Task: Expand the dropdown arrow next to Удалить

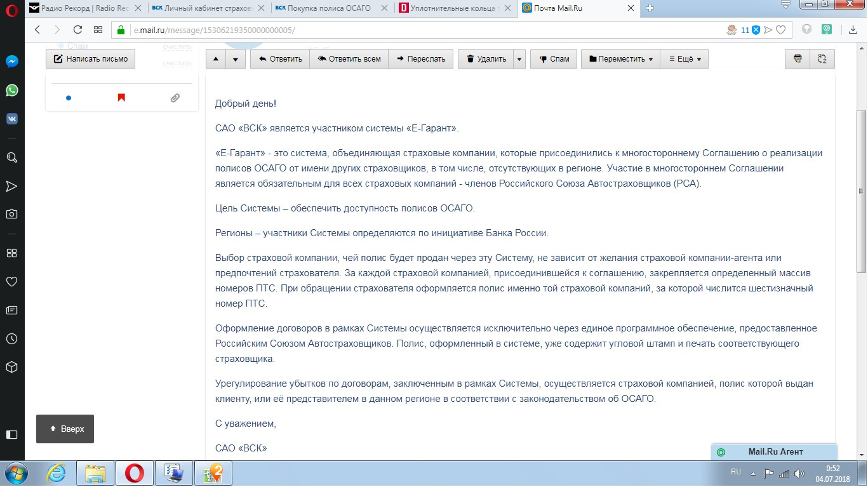Action: (x=520, y=59)
